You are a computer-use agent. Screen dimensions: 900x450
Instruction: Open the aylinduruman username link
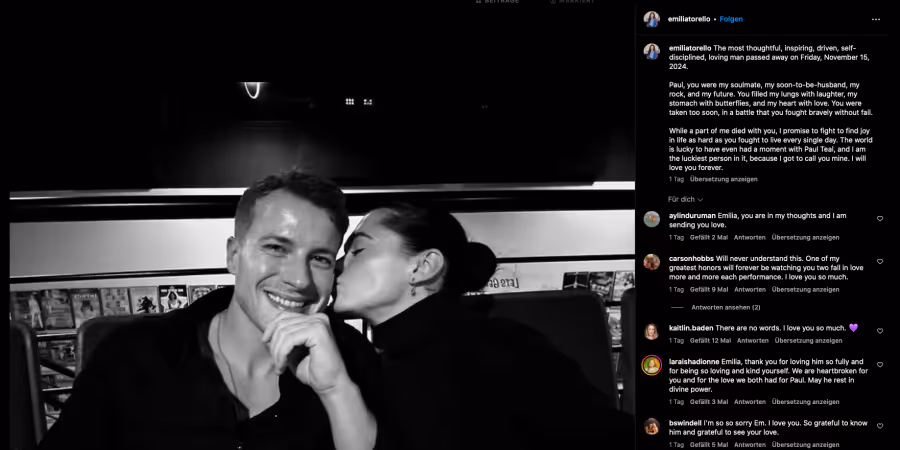point(692,216)
